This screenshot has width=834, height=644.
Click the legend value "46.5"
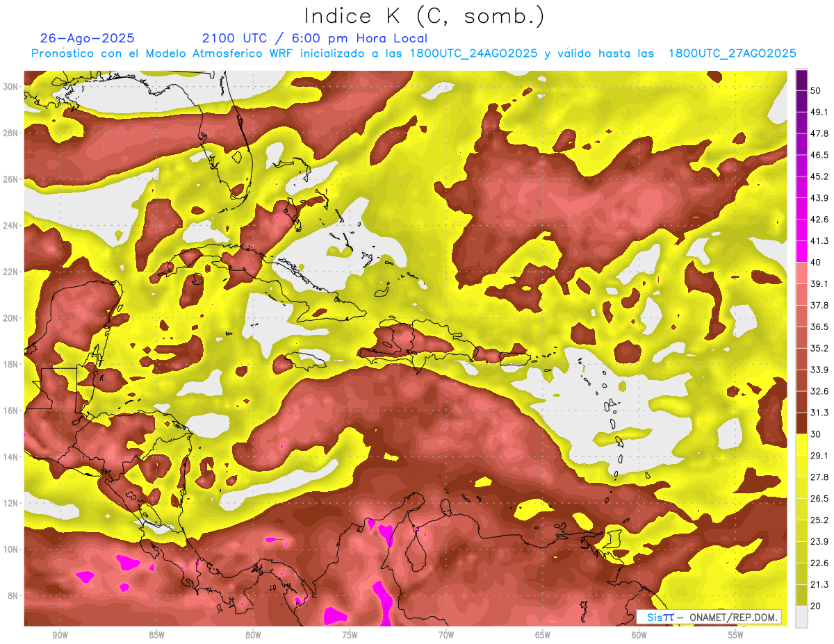pyautogui.click(x=819, y=155)
